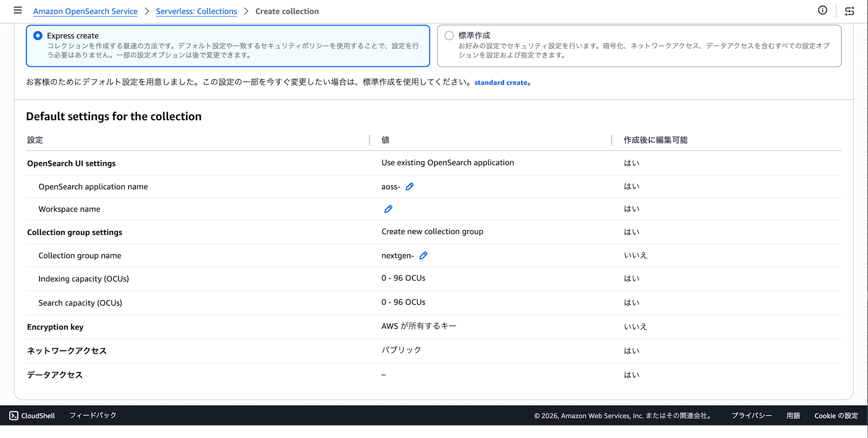868x438 pixels.
Task: Click the Use existing OpenSearch application value
Action: pyautogui.click(x=447, y=163)
